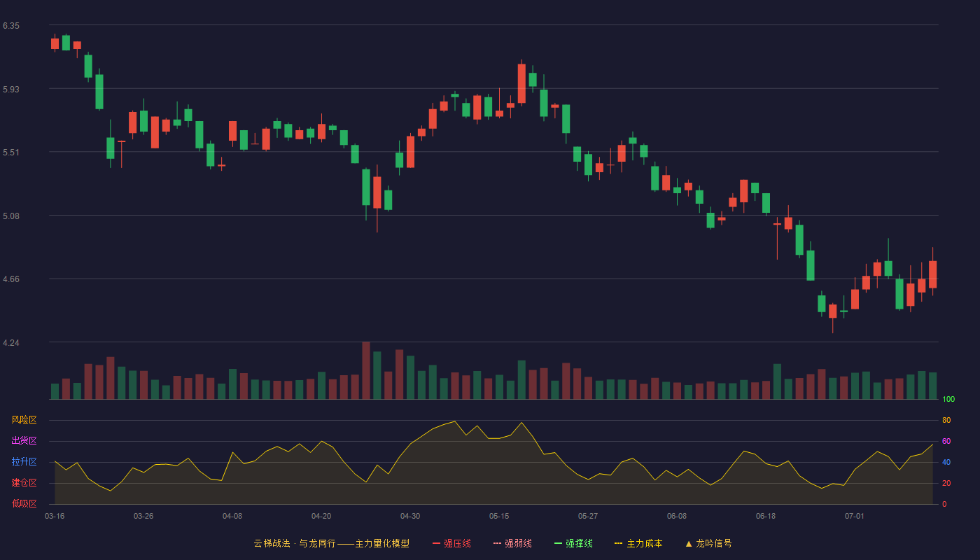
Task: Click the 4.24 price axis label
Action: (11, 343)
